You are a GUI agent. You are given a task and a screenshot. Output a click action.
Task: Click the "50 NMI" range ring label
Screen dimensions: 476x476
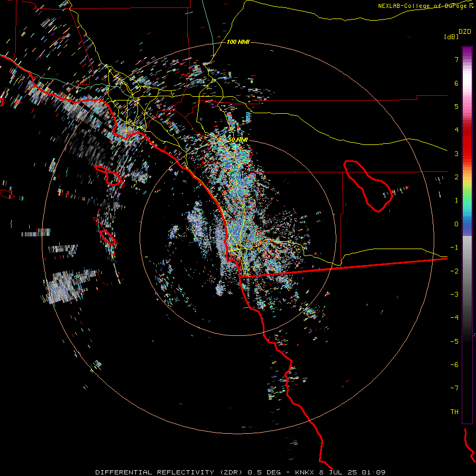tap(238, 140)
